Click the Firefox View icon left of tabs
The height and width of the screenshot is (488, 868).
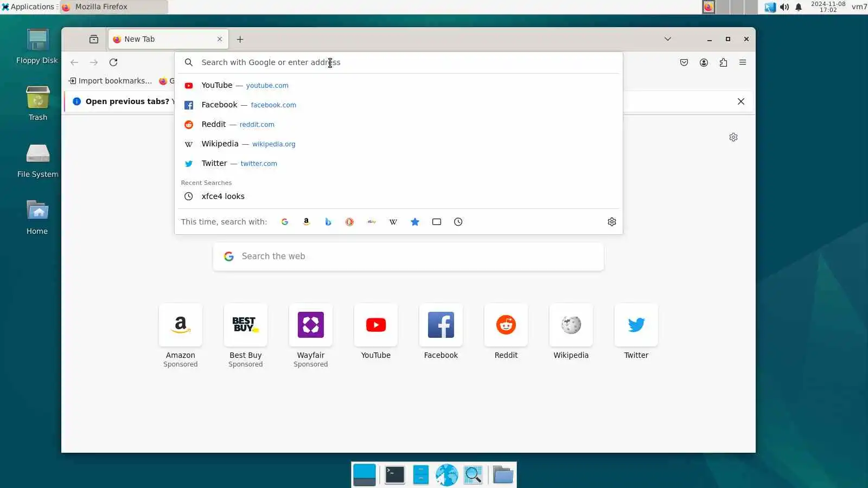(94, 39)
